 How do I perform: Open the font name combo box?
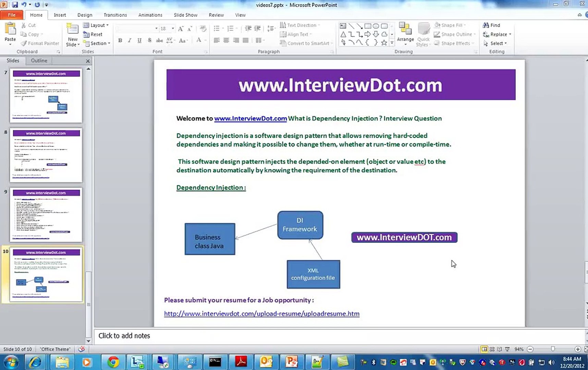coord(137,28)
